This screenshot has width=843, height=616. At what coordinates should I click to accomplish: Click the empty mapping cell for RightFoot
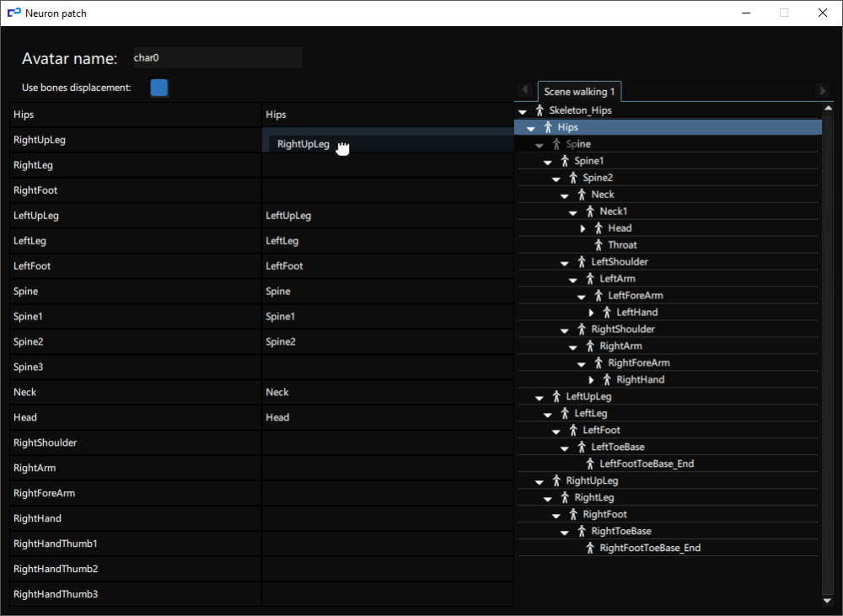(x=388, y=190)
